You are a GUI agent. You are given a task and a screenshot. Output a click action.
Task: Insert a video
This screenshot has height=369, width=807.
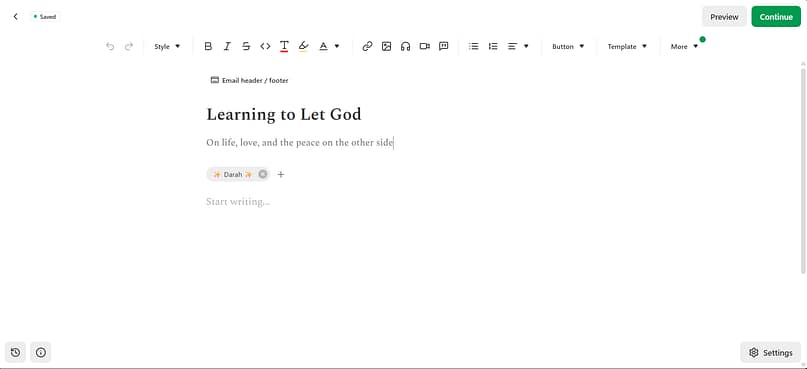pyautogui.click(x=425, y=46)
